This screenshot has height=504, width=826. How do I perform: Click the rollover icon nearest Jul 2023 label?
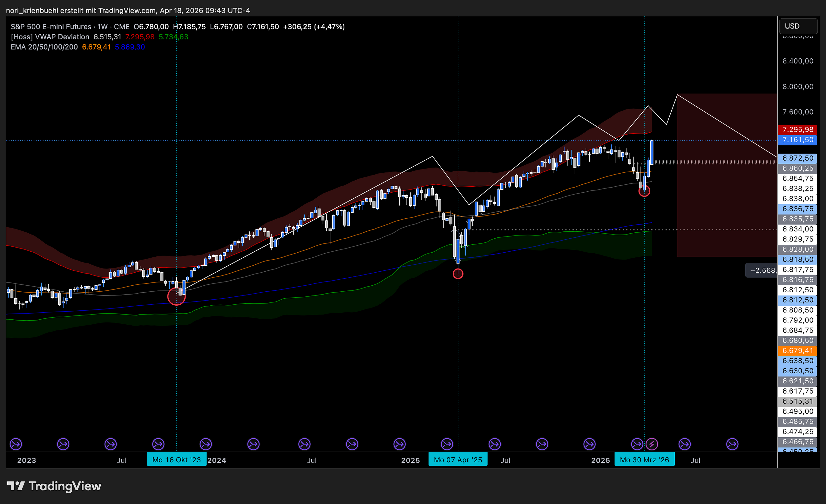111,444
